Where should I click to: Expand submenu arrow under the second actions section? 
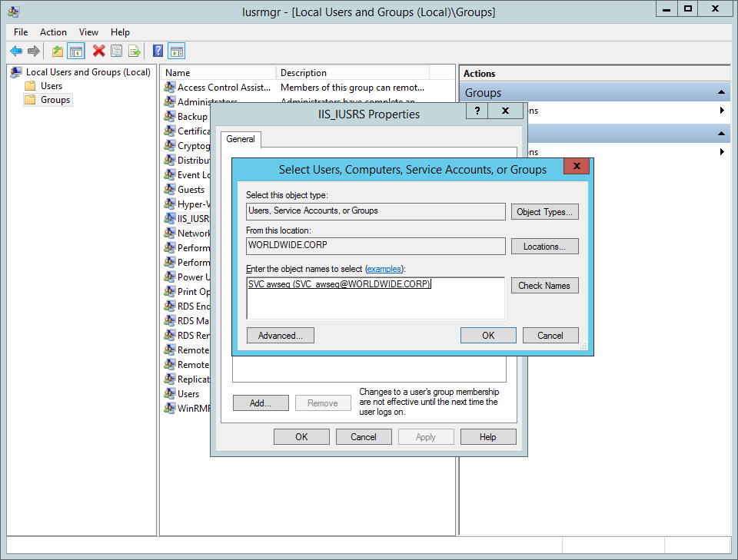pyautogui.click(x=722, y=152)
